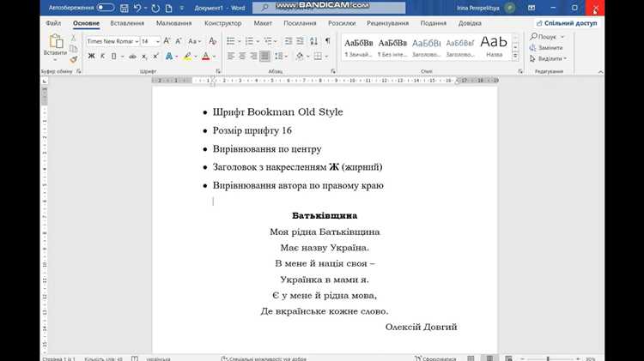
Task: Click the bulleted list icon
Action: (231, 41)
